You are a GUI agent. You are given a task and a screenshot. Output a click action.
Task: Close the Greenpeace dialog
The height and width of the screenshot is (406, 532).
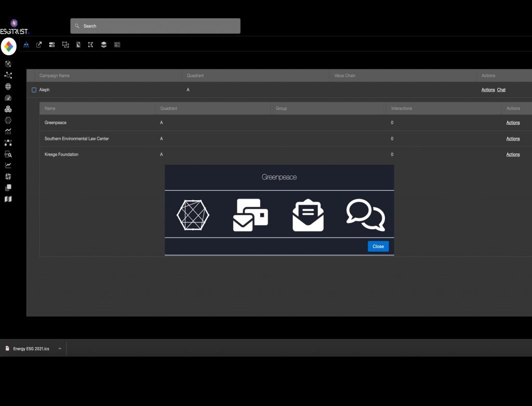tap(378, 246)
